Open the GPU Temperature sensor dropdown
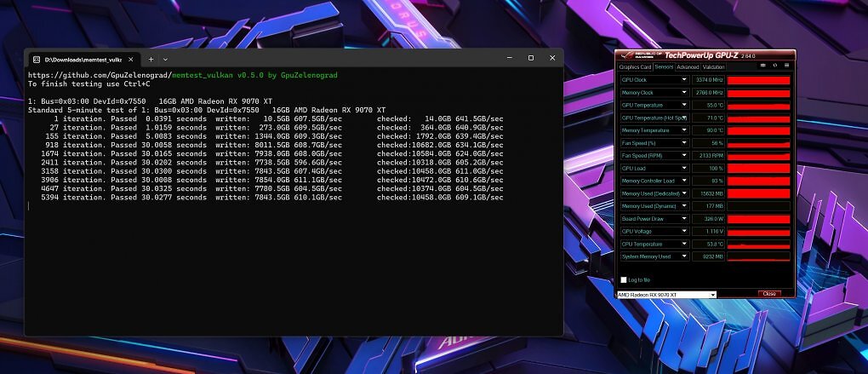Viewport: 868px width, 374px height. click(685, 106)
